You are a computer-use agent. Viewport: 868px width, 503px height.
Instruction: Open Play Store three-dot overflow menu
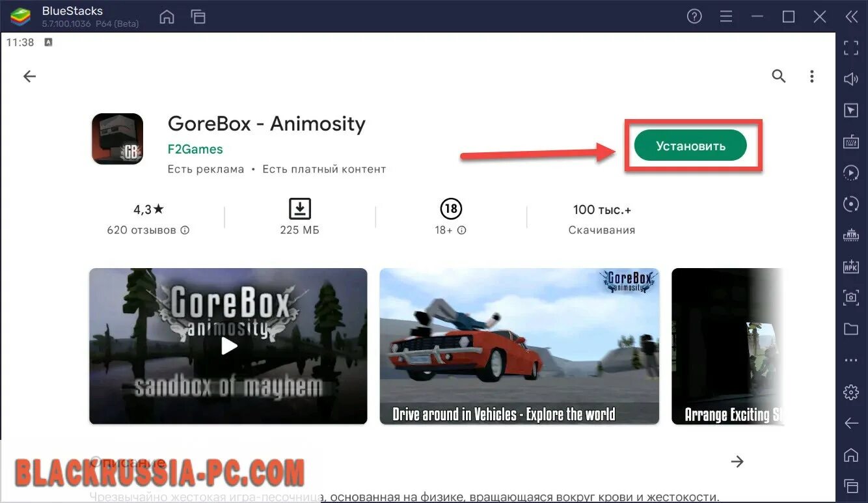(811, 76)
